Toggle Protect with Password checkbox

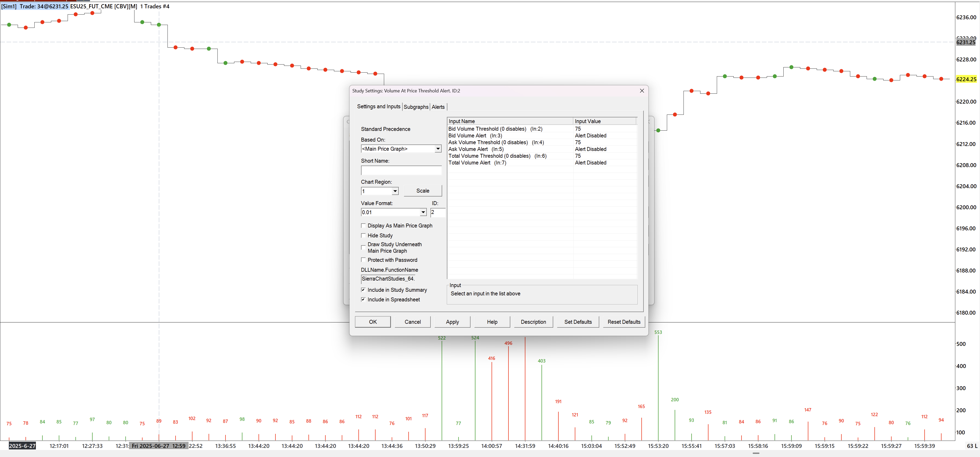(363, 260)
